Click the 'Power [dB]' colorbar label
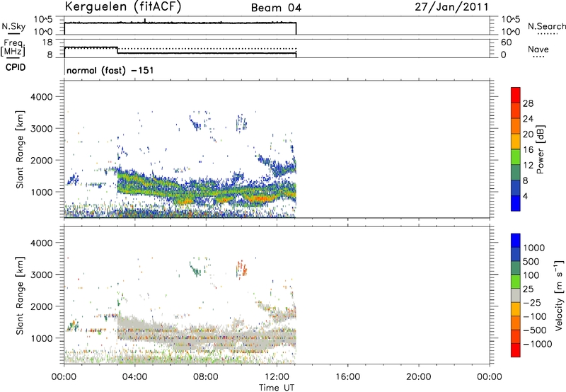The height and width of the screenshot is (392, 566). tap(540, 149)
